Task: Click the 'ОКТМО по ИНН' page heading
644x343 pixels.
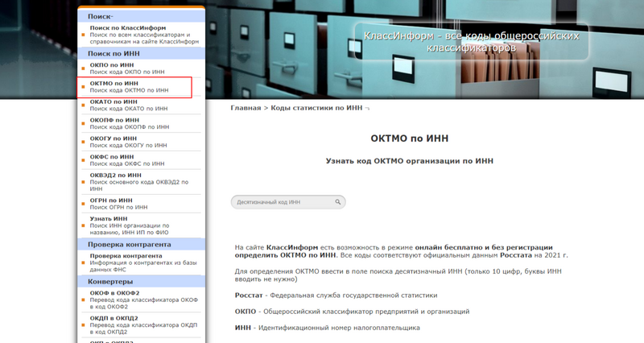Action: coord(410,138)
